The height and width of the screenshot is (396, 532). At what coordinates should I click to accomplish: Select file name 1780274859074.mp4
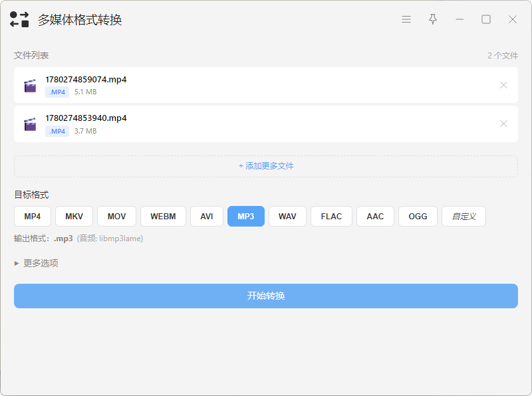[x=86, y=79]
